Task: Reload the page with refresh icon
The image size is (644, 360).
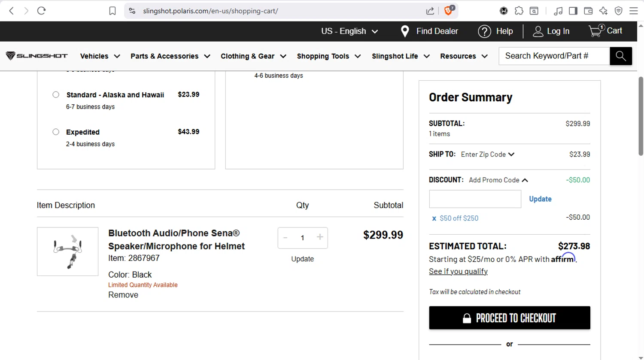Action: (41, 11)
